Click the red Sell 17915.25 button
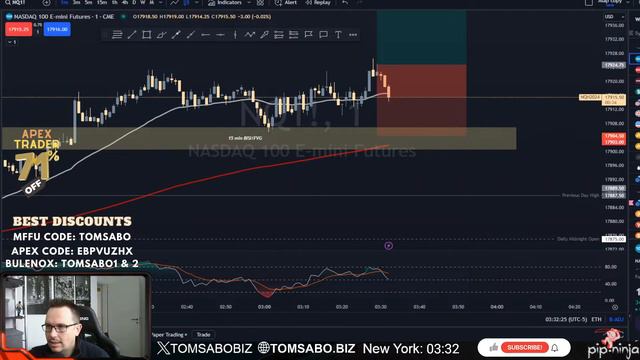Image resolution: width=640 pixels, height=360 pixels. pos(18,29)
